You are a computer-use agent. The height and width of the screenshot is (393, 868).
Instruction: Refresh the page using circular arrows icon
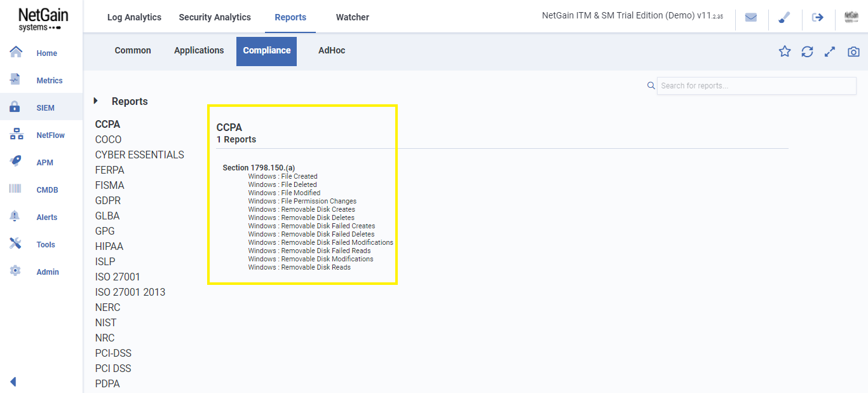pyautogui.click(x=807, y=52)
